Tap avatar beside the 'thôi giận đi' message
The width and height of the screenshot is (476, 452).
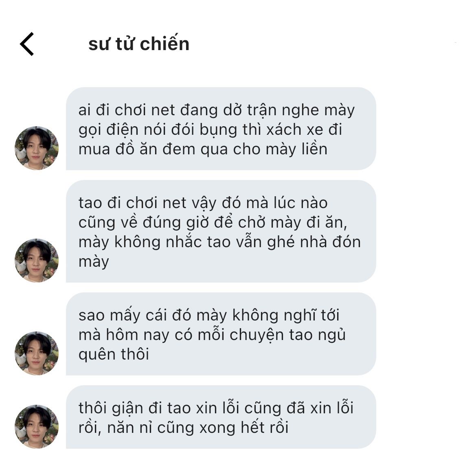coord(37,426)
